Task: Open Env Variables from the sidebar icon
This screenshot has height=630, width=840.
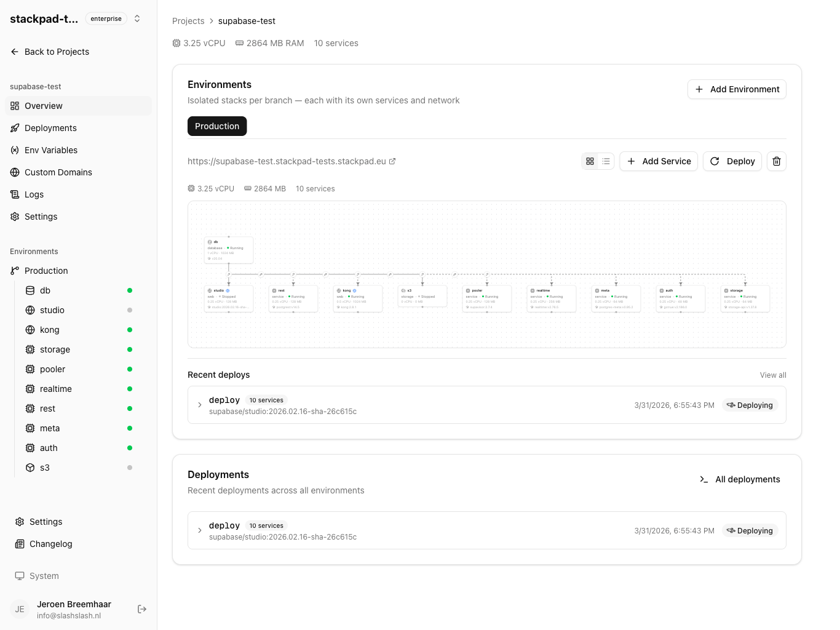Action: 14,150
